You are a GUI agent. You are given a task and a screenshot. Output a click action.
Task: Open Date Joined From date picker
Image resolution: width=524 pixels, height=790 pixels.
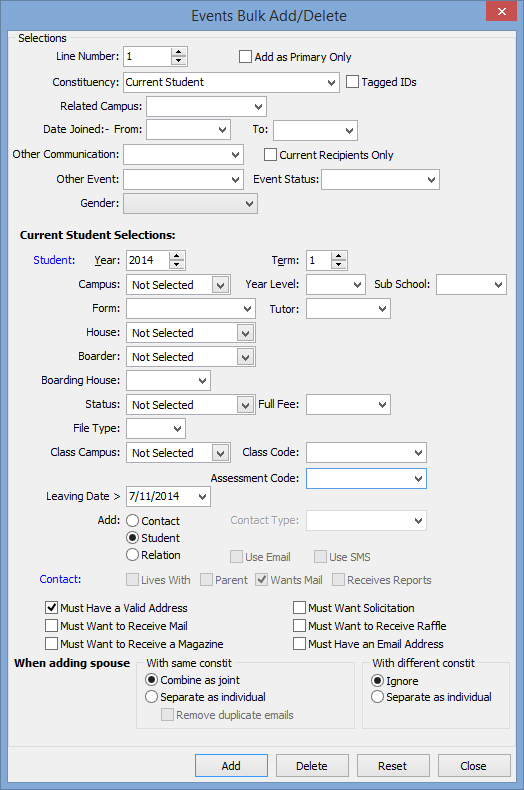coord(223,129)
